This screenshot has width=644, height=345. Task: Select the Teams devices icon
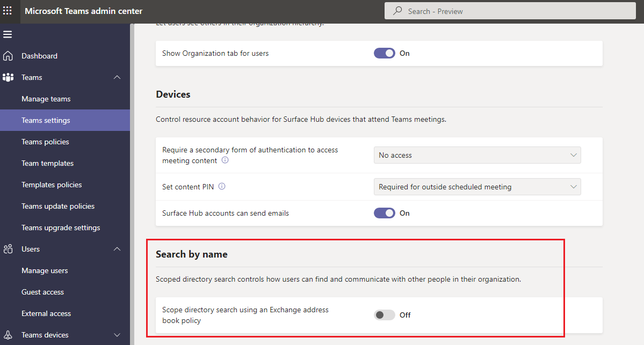pyautogui.click(x=9, y=335)
